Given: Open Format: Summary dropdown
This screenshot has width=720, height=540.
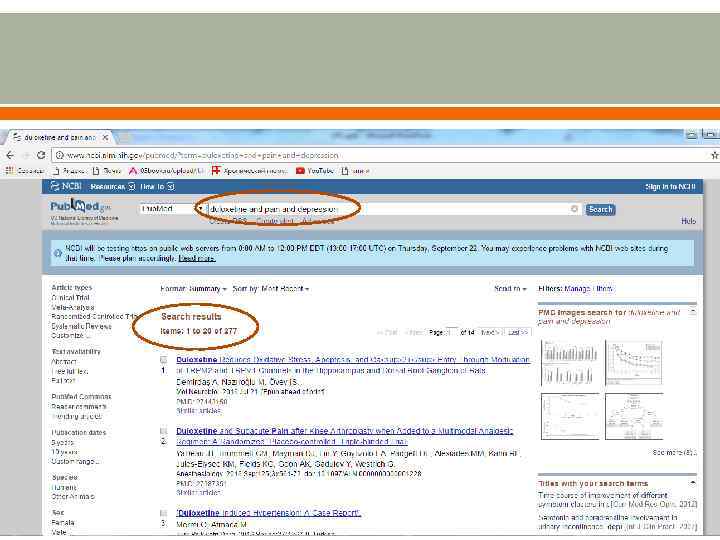Looking at the screenshot, I should point(193,289).
